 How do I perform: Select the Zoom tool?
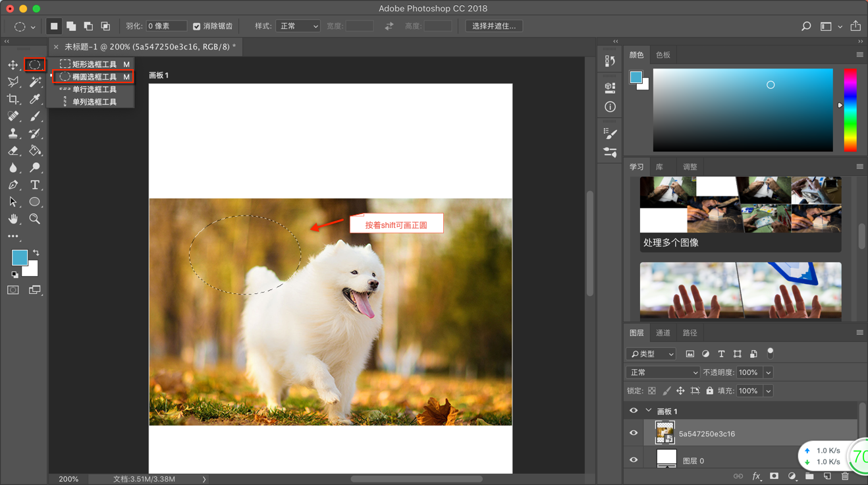pos(35,219)
